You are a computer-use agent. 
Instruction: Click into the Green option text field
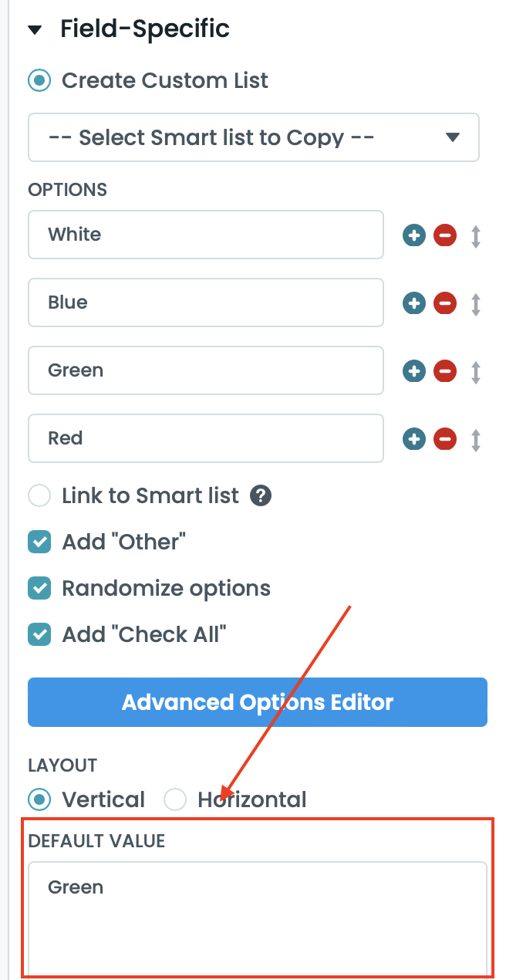click(x=206, y=371)
